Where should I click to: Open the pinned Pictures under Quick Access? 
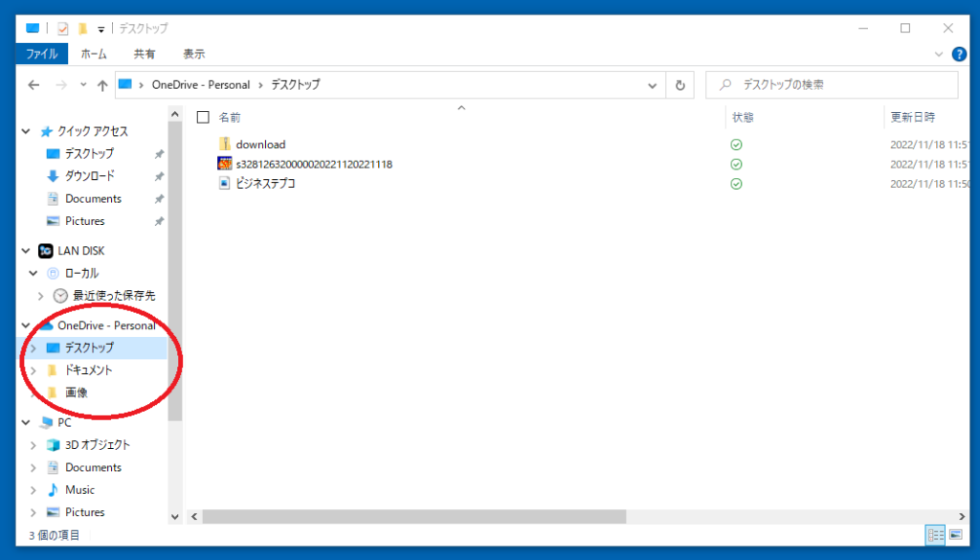tap(85, 221)
